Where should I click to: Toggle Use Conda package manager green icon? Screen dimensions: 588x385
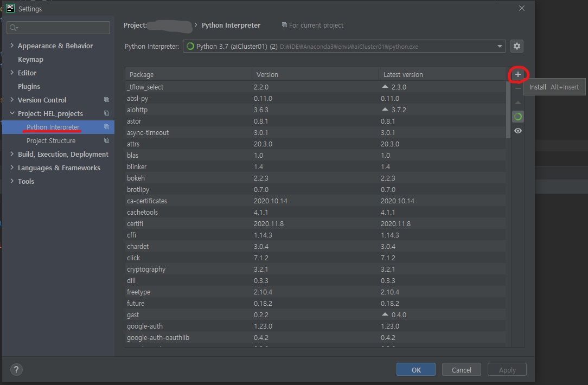518,117
